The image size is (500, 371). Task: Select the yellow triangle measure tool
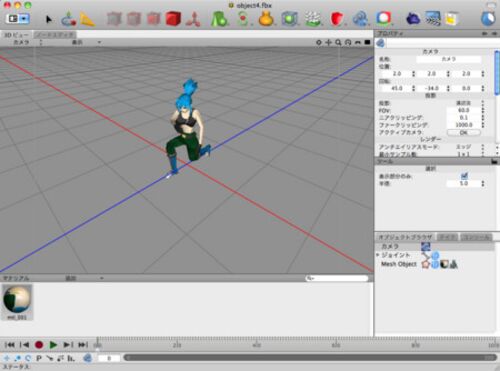tap(87, 20)
